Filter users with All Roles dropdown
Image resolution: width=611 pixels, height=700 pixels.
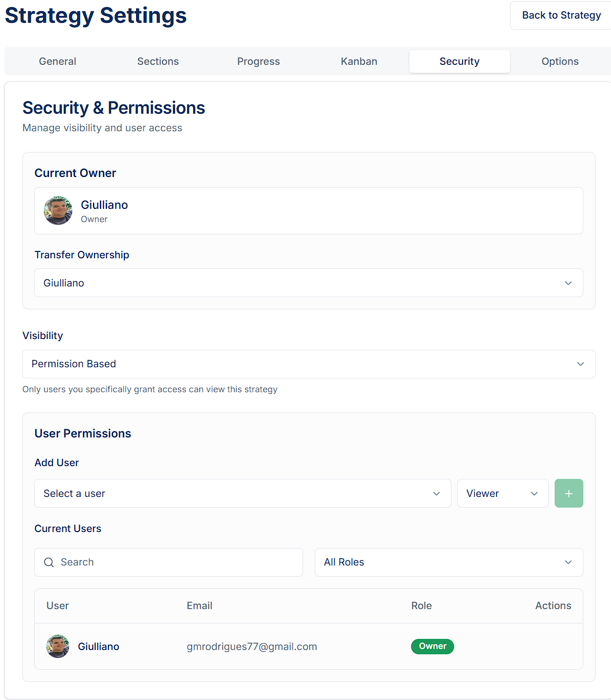click(x=449, y=562)
